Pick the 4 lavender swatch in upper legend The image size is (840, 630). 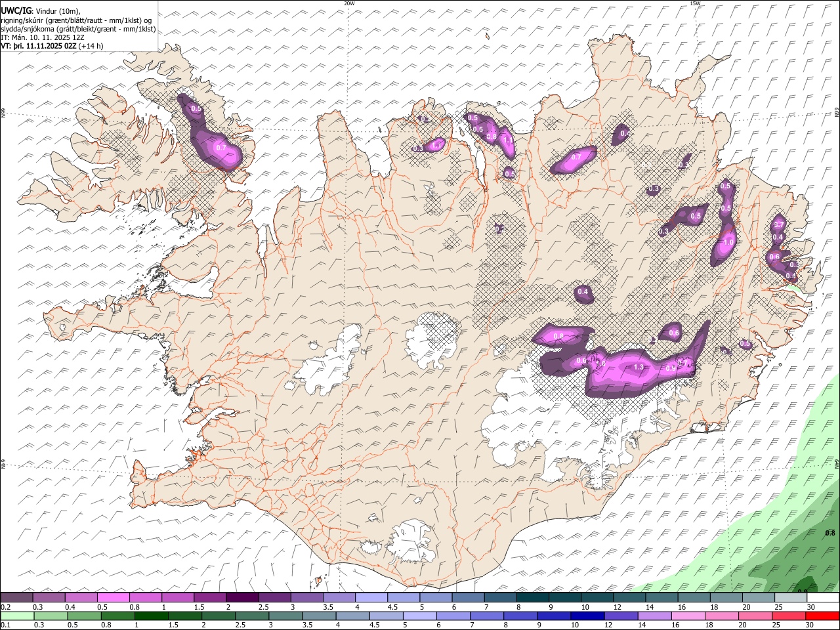click(x=371, y=598)
